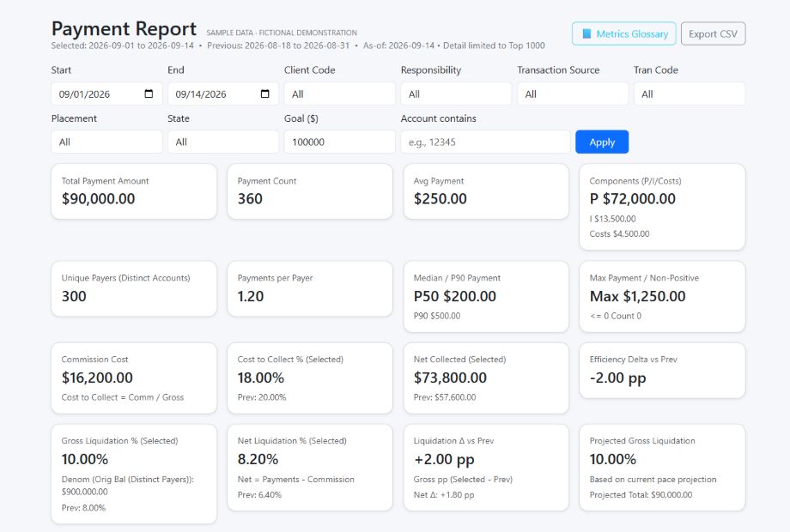790x532 pixels.
Task: Click the P90 $500.00 line
Action: (x=437, y=316)
